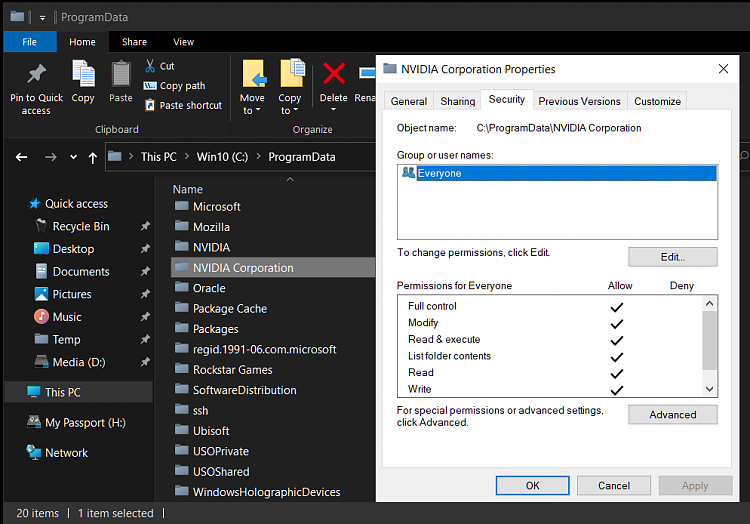The image size is (750, 524).
Task: Open Quick access in navigation pane
Action: 77,204
